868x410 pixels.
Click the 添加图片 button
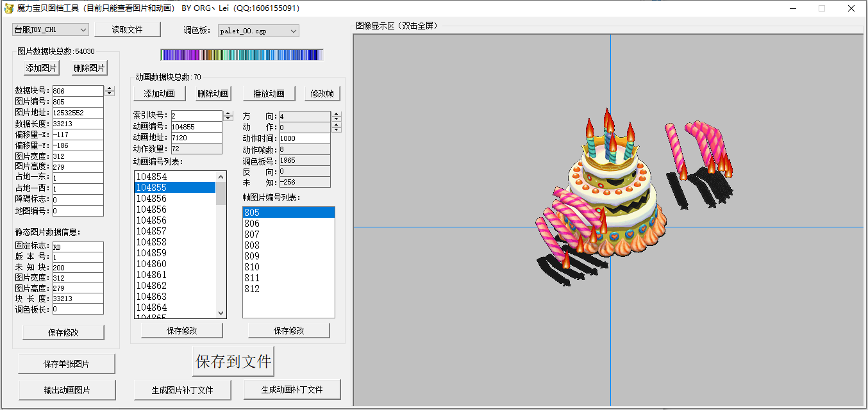pos(42,68)
